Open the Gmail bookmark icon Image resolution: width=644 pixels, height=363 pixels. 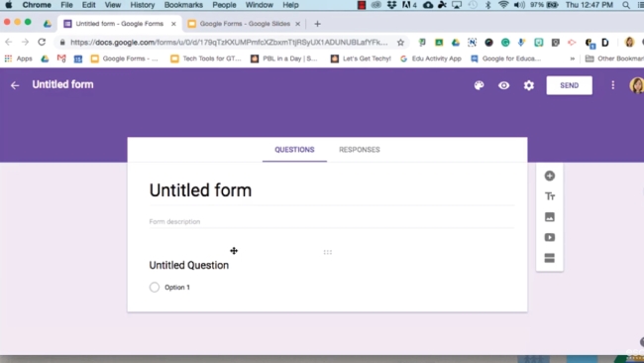tap(61, 59)
